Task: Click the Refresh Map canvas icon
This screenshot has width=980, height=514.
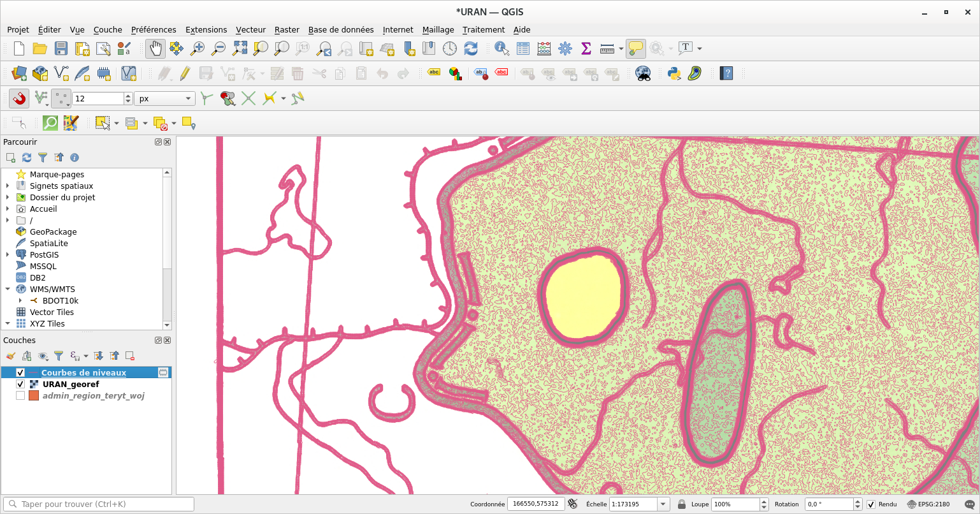Action: (x=470, y=48)
